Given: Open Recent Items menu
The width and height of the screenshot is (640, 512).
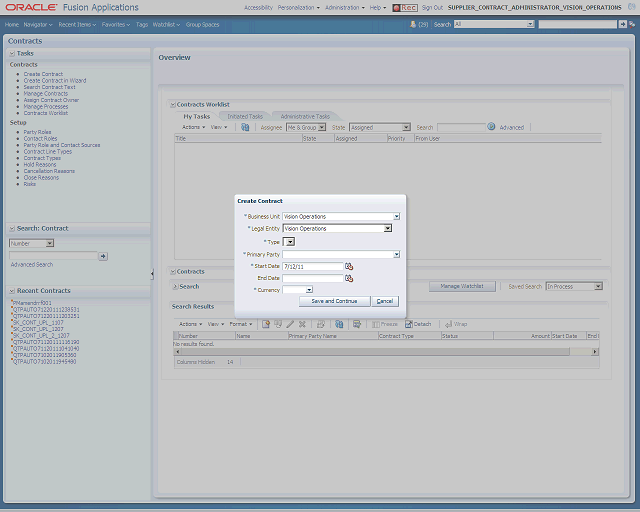Looking at the screenshot, I should [77, 24].
